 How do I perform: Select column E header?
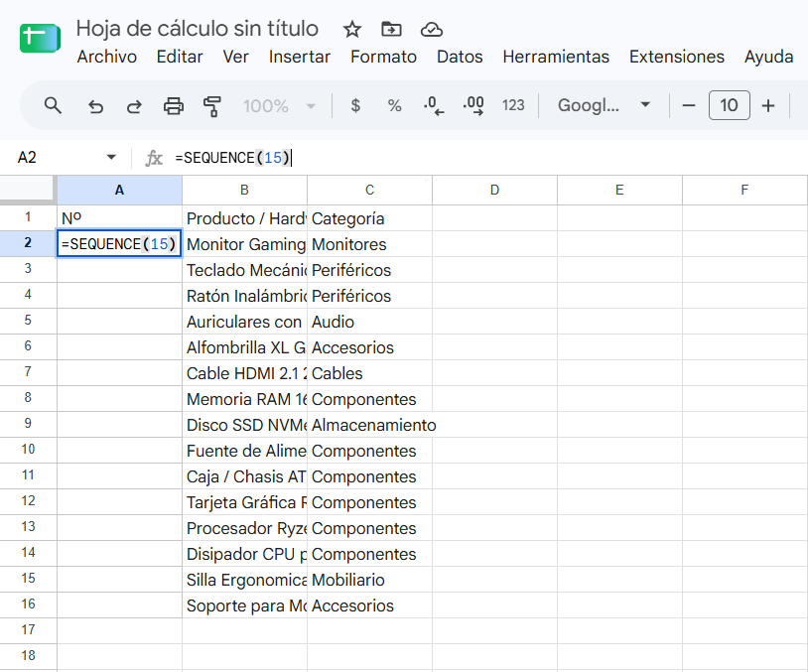[x=619, y=191]
